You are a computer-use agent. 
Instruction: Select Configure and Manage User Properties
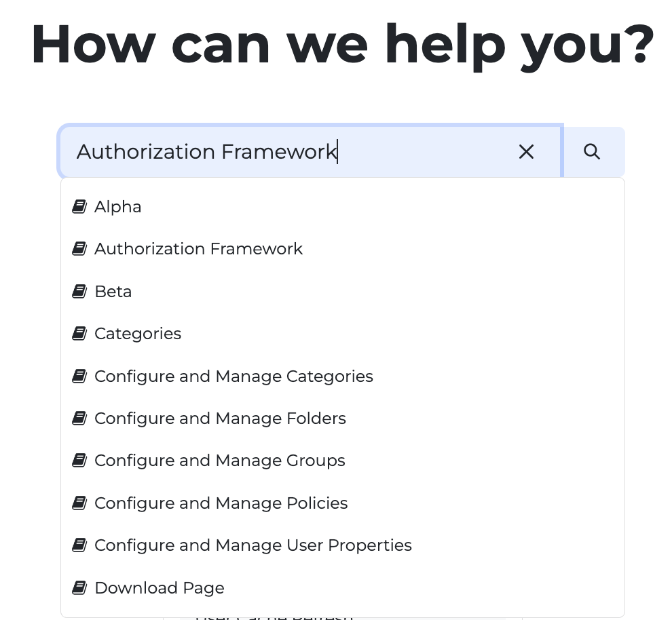click(253, 545)
